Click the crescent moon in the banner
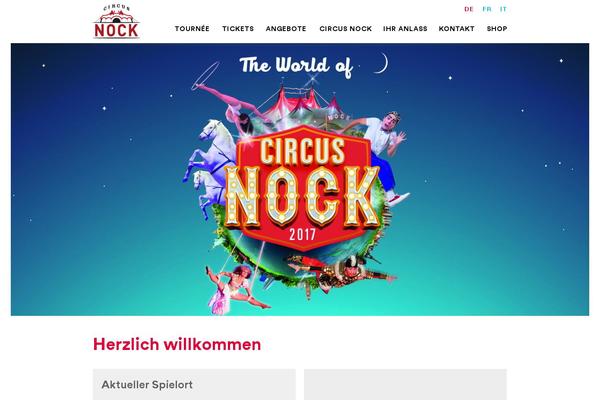Screen dimensions: 600x400 point(382,63)
